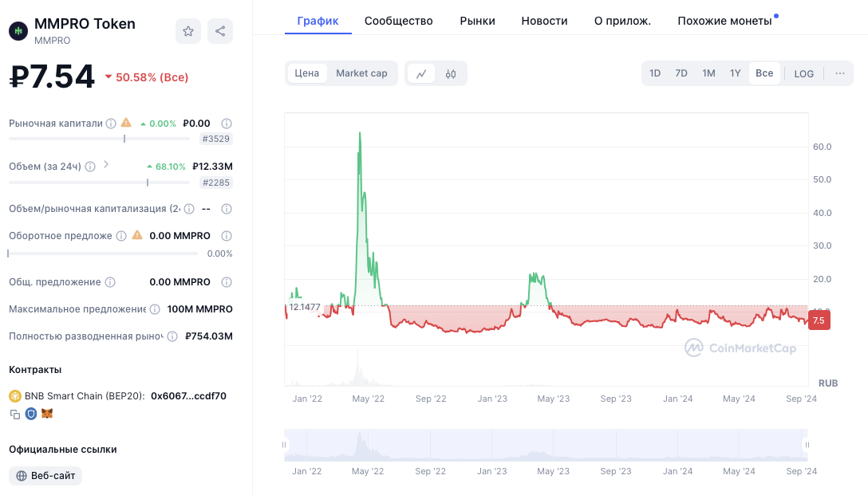The image size is (868, 495).
Task: Expand the Объем (за 24ч) chevron
Action: coord(106,165)
